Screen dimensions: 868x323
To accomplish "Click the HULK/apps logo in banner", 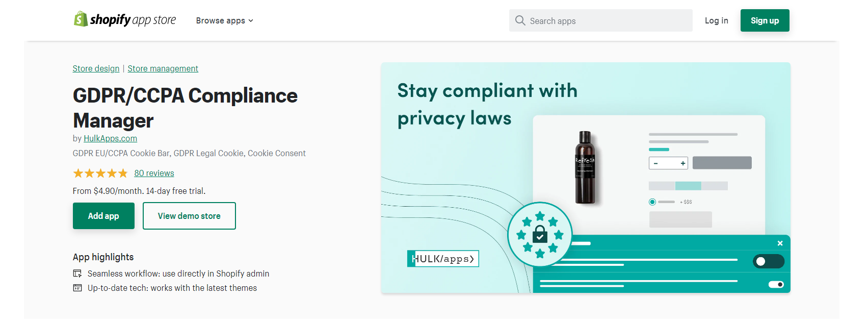I will (x=443, y=259).
